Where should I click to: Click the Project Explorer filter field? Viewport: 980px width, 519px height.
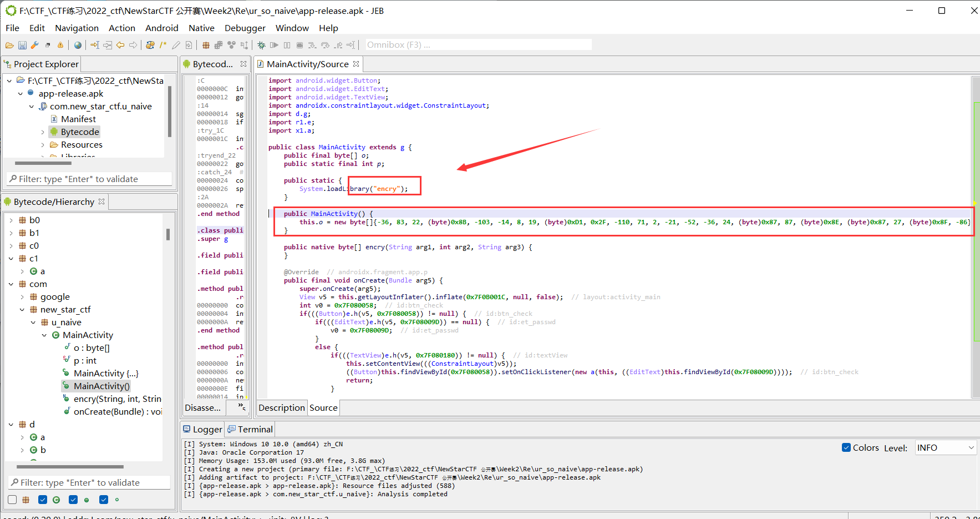90,179
